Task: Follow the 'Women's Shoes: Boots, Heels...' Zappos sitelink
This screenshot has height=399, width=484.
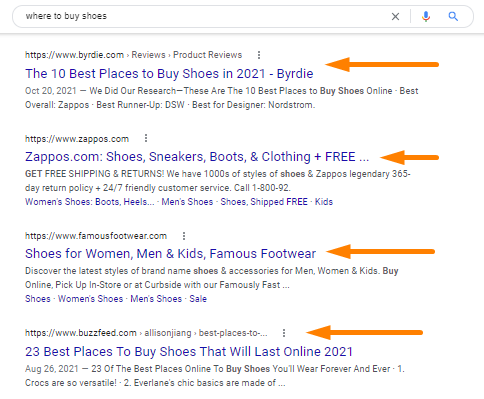Action: pyautogui.click(x=90, y=202)
